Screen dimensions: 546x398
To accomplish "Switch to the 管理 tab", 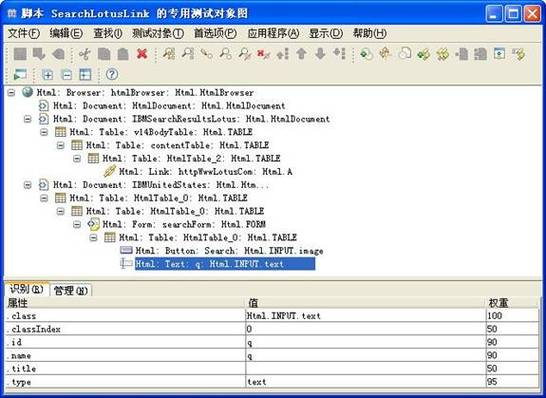I will (x=71, y=290).
